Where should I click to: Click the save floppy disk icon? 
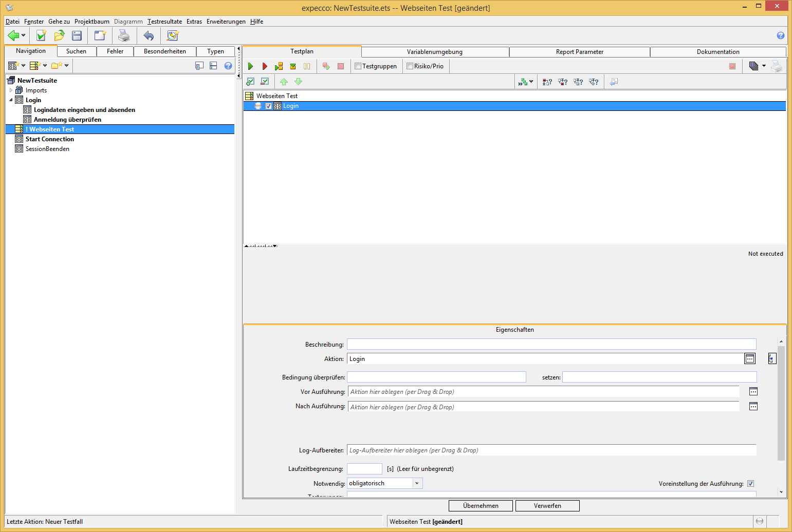click(77, 35)
